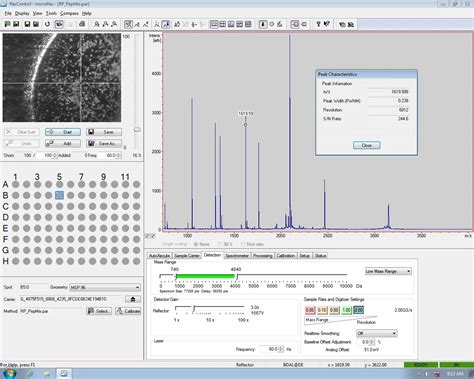Viewport: 474px width, 379px height.
Task: Select the Shot ratio radio button
Action: point(243,244)
